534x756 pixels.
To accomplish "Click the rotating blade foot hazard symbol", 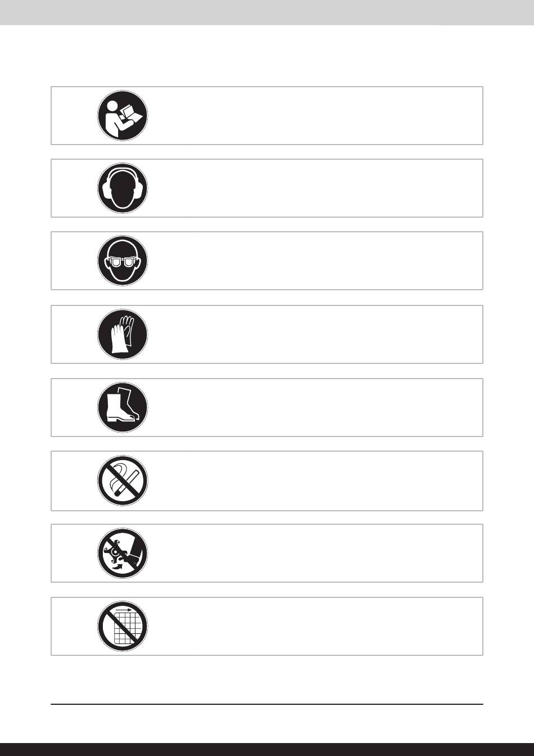I will [x=123, y=553].
